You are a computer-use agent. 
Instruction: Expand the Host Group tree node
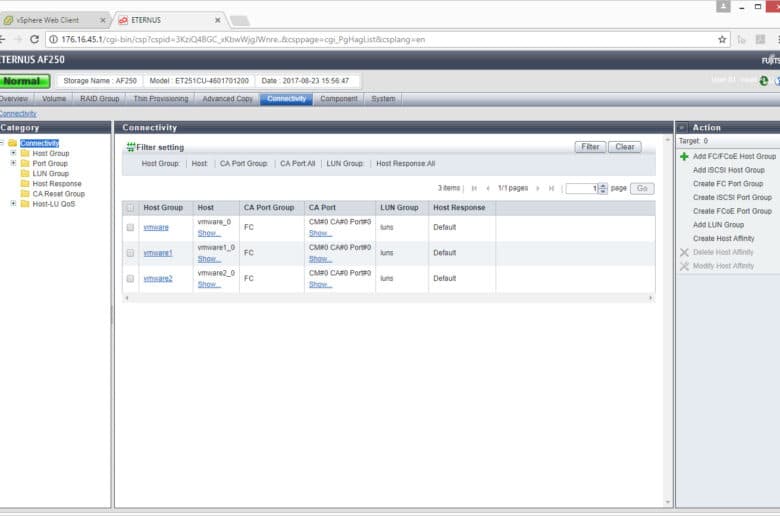(x=13, y=153)
